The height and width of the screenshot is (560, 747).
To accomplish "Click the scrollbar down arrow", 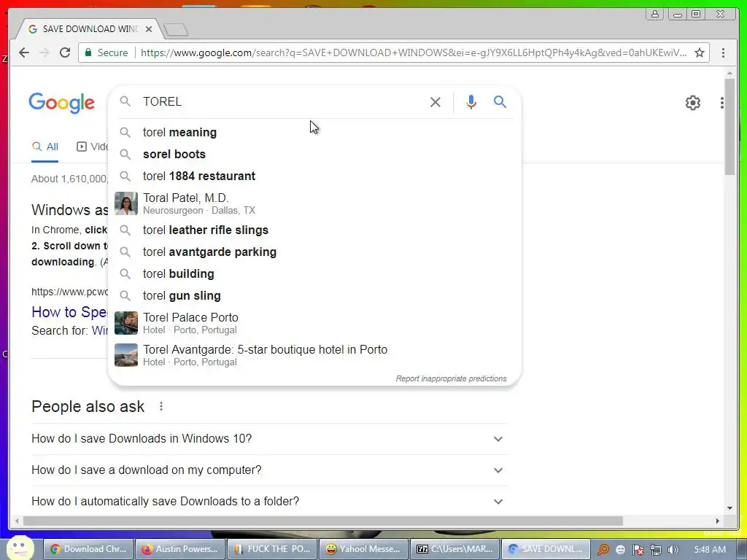I will 729,508.
